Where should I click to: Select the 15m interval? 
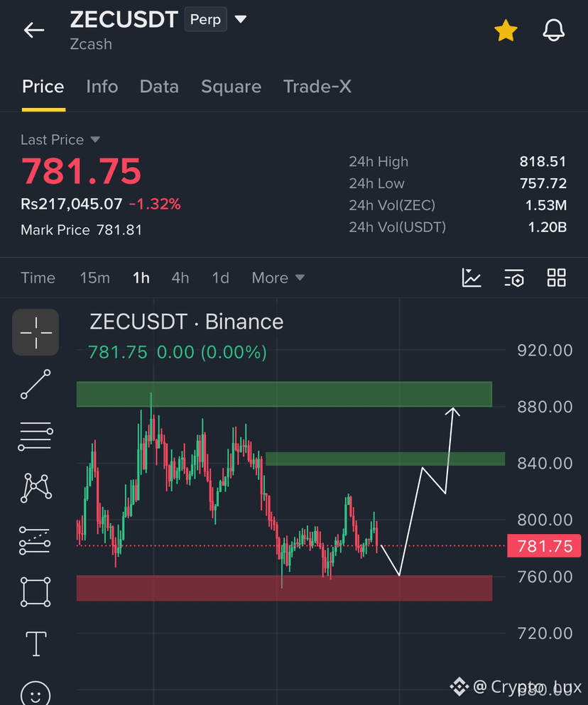[95, 278]
